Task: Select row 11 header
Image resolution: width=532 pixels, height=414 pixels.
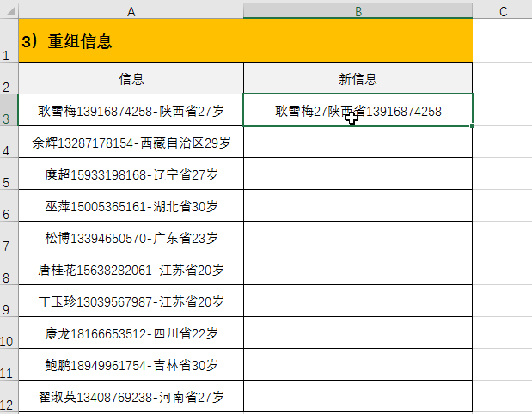Action: click(9, 364)
